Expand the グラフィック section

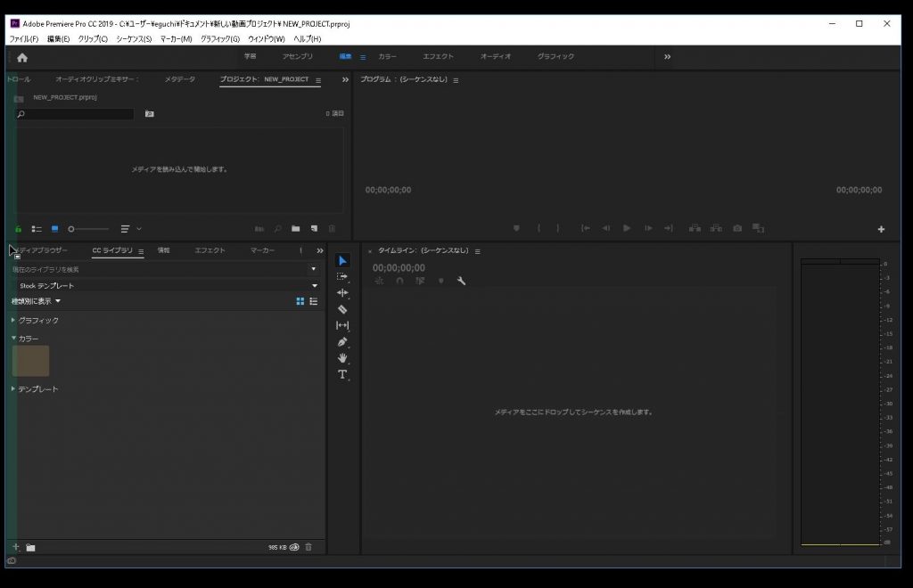pyautogui.click(x=13, y=320)
